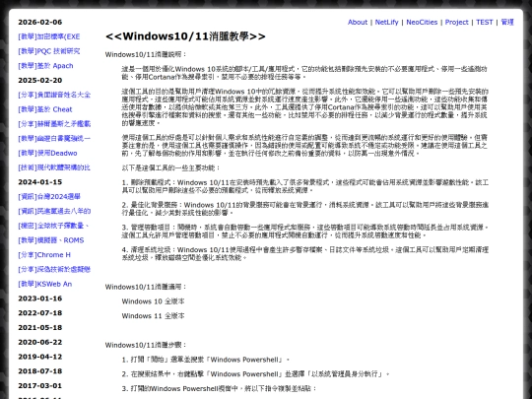532x399 pixels.
Task: Click the Windows10/11消腫適用: section label
Action: [x=146, y=287]
